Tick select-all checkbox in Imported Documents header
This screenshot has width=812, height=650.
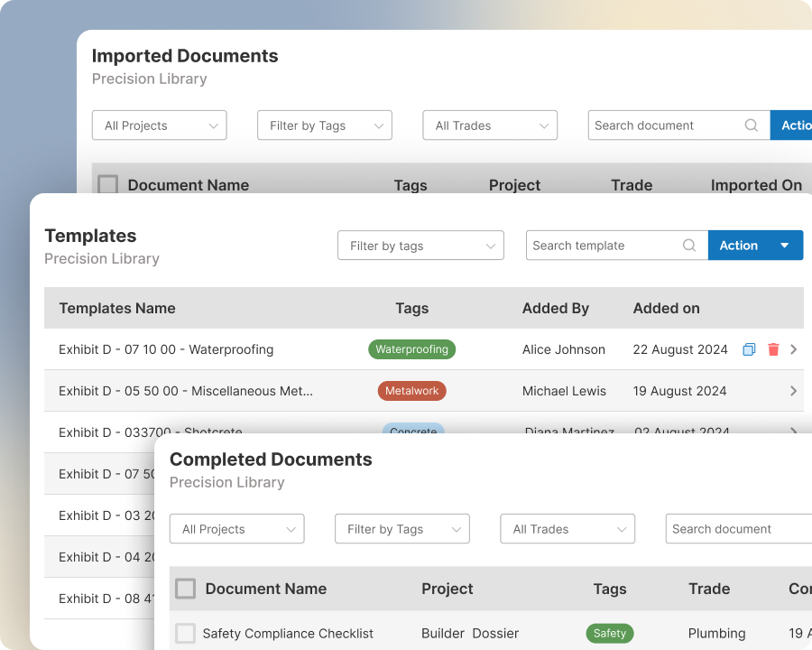(107, 184)
